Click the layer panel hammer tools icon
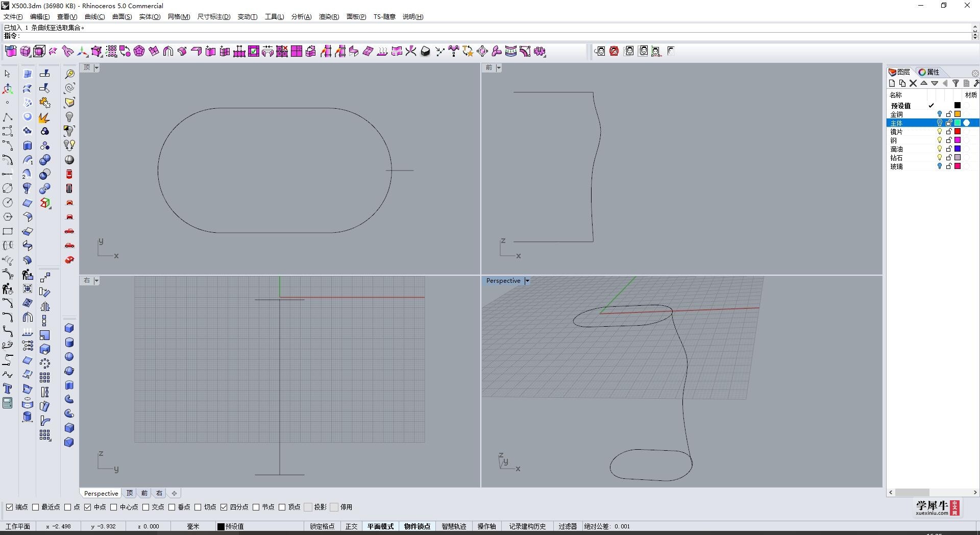The height and width of the screenshot is (535, 980). tap(976, 83)
